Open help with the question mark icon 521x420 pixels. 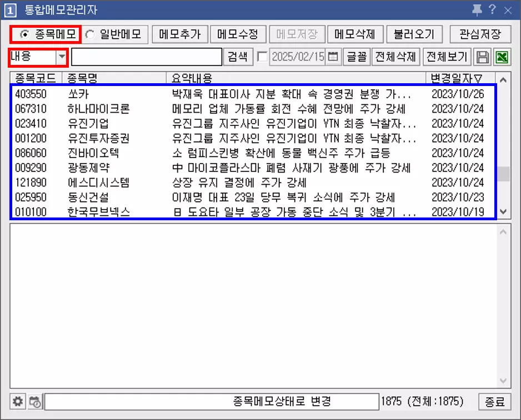(x=492, y=9)
